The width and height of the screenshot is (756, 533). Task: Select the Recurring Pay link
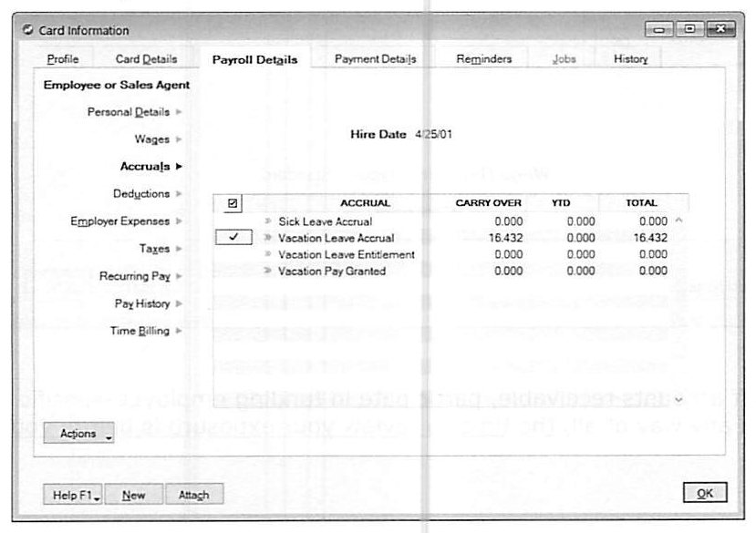point(135,276)
